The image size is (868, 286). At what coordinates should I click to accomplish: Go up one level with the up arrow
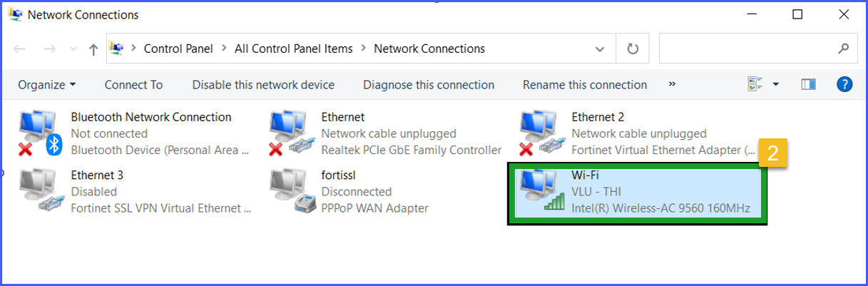93,49
